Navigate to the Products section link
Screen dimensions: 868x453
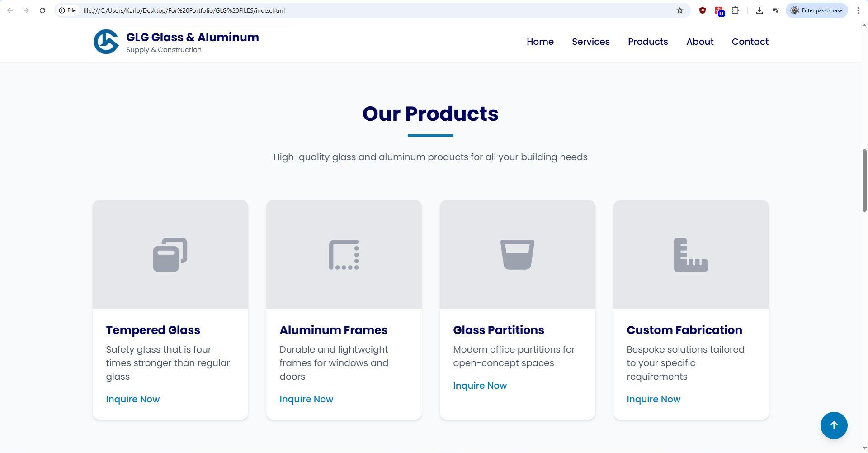pos(648,42)
